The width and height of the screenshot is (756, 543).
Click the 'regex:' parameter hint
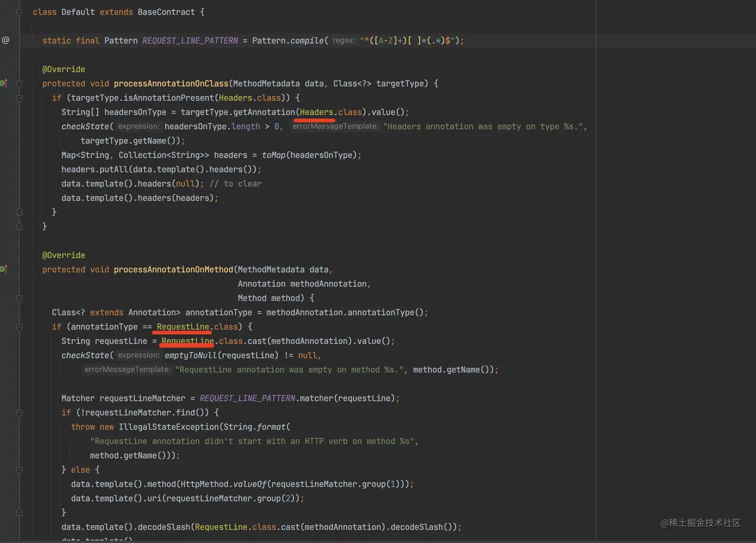point(343,40)
